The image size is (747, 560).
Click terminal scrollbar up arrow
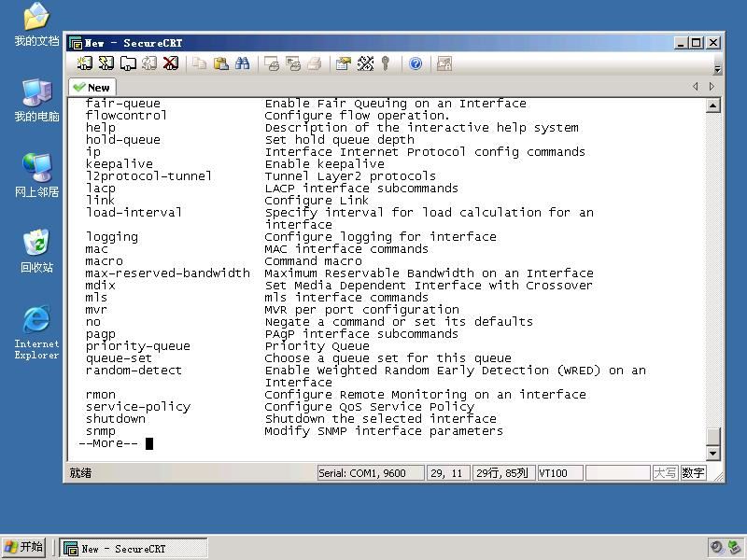(x=712, y=105)
